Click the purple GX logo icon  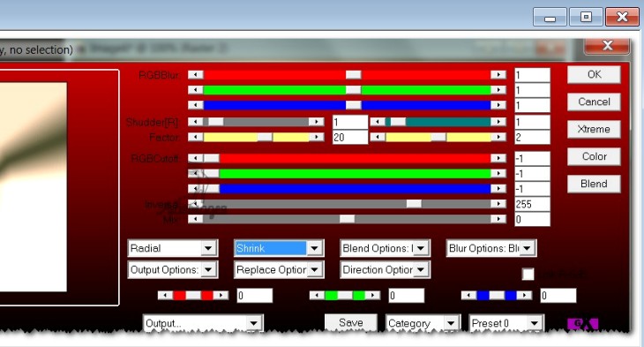click(582, 324)
